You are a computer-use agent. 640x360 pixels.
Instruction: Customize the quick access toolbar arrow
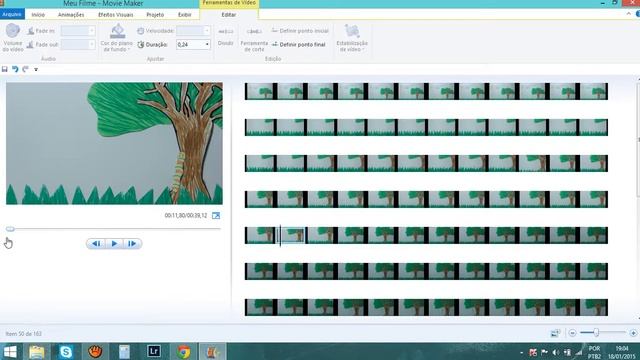coord(36,70)
